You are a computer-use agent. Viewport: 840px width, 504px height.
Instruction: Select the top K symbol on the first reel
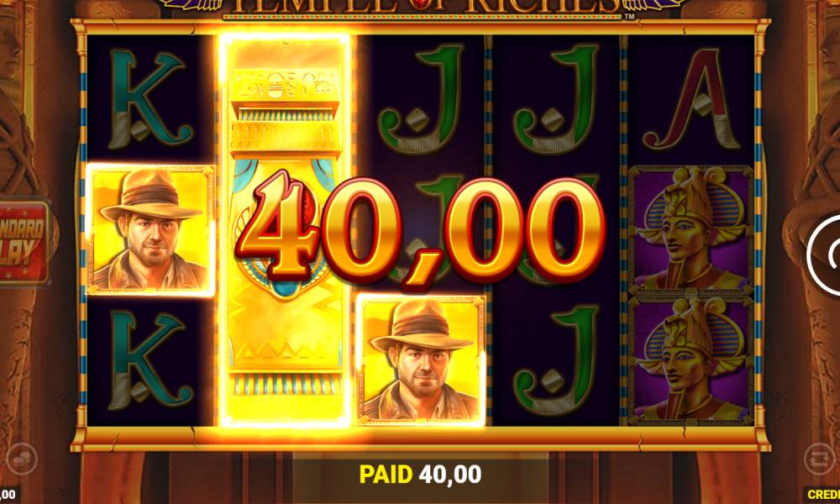pos(150,100)
